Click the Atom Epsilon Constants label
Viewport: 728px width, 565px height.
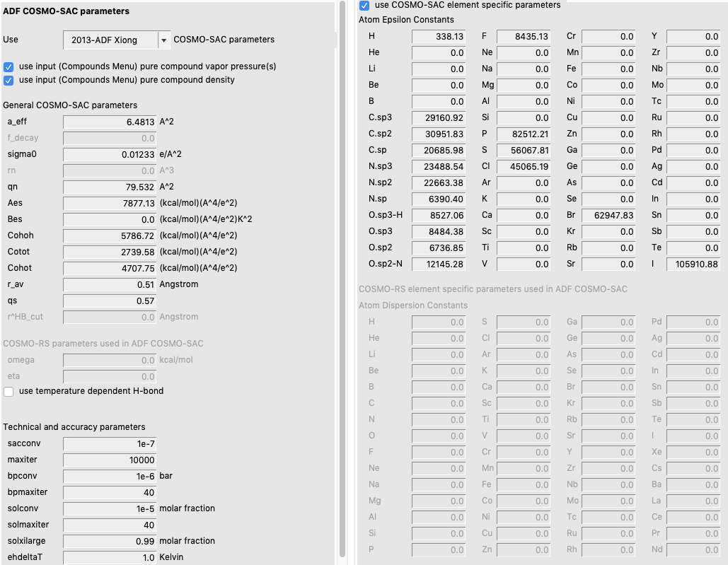coord(406,20)
